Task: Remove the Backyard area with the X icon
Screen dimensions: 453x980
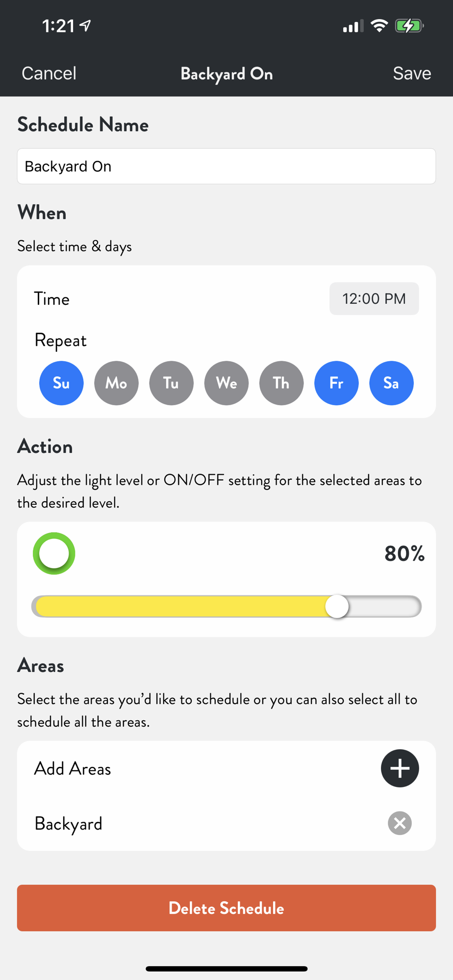Action: click(x=400, y=823)
